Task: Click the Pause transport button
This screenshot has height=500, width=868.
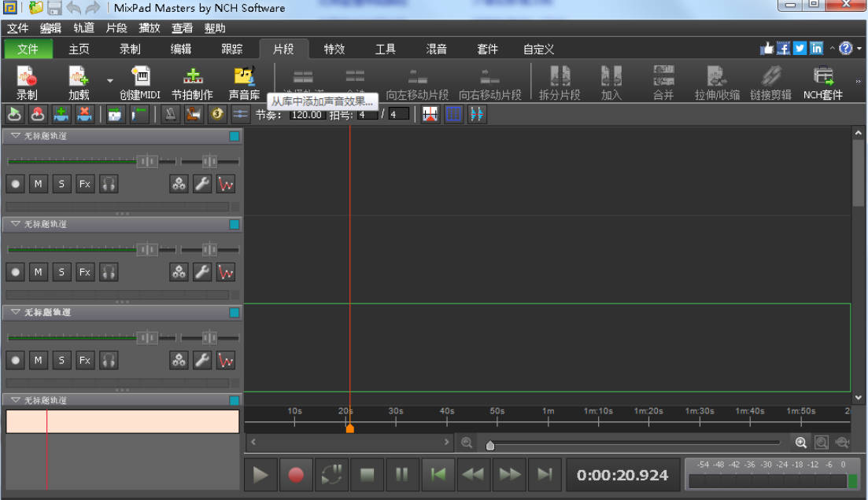Action: point(402,475)
